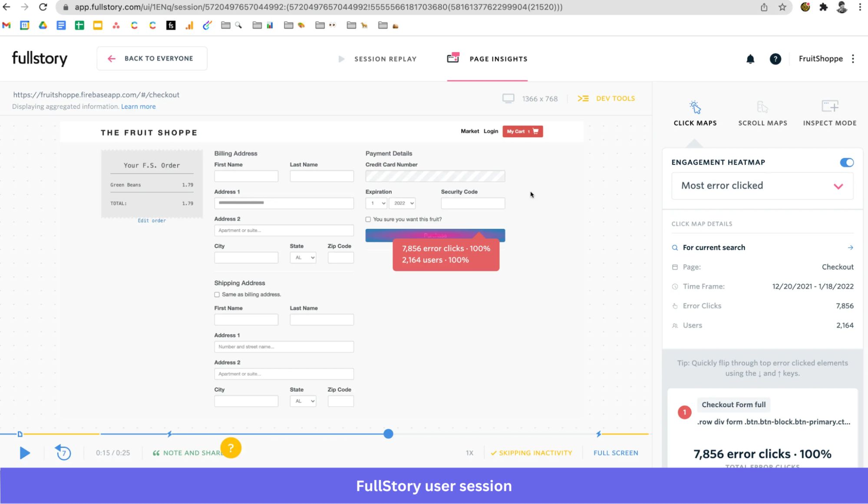868x504 pixels.
Task: Open the notifications bell
Action: (751, 59)
